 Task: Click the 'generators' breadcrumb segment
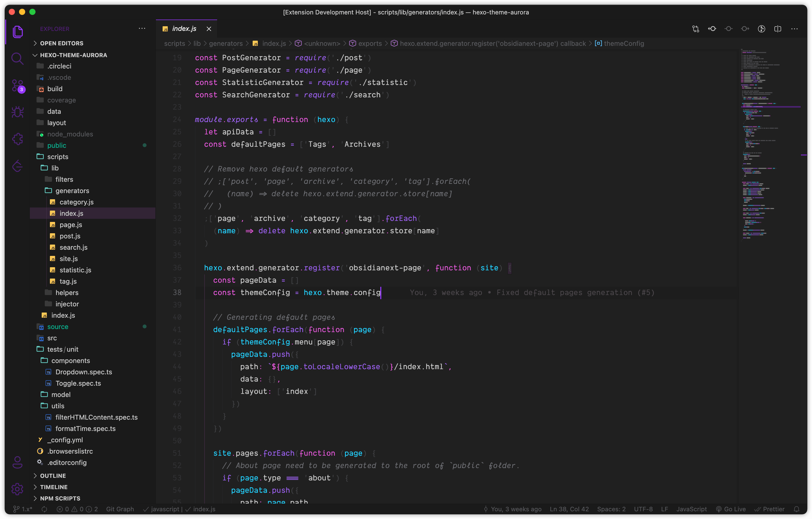click(x=226, y=44)
